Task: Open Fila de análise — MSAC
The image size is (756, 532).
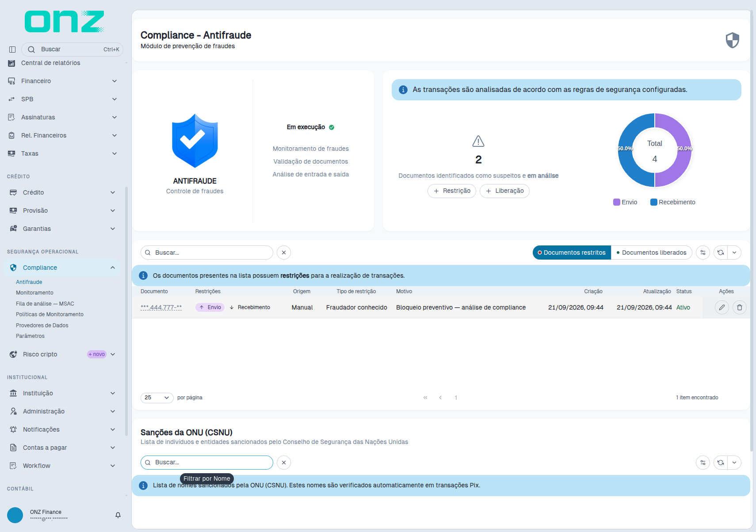Action: 45,304
